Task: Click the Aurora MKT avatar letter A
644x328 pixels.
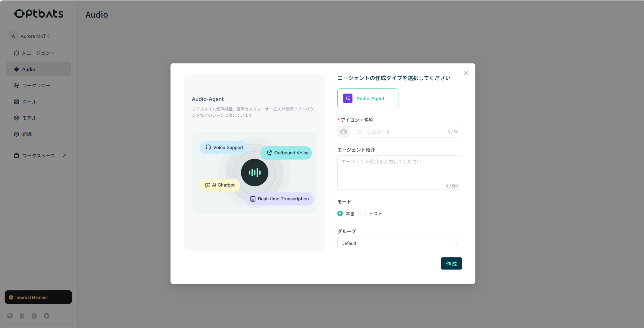Action: [x=13, y=36]
